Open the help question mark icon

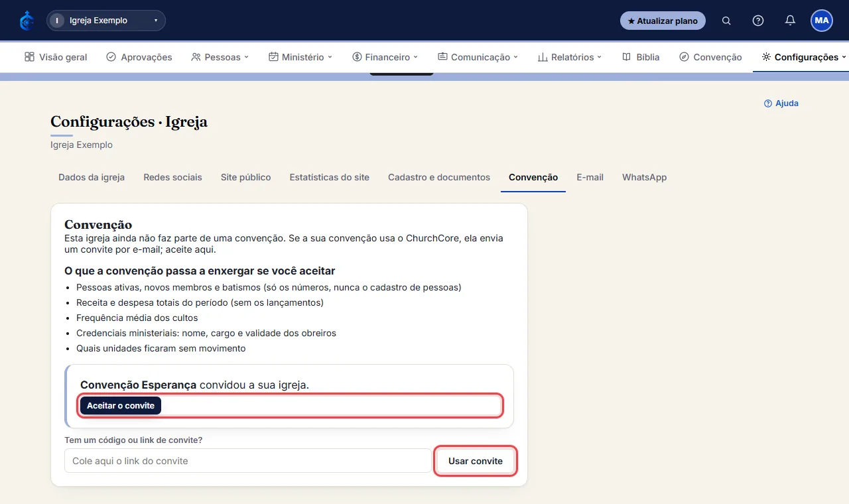pos(758,21)
